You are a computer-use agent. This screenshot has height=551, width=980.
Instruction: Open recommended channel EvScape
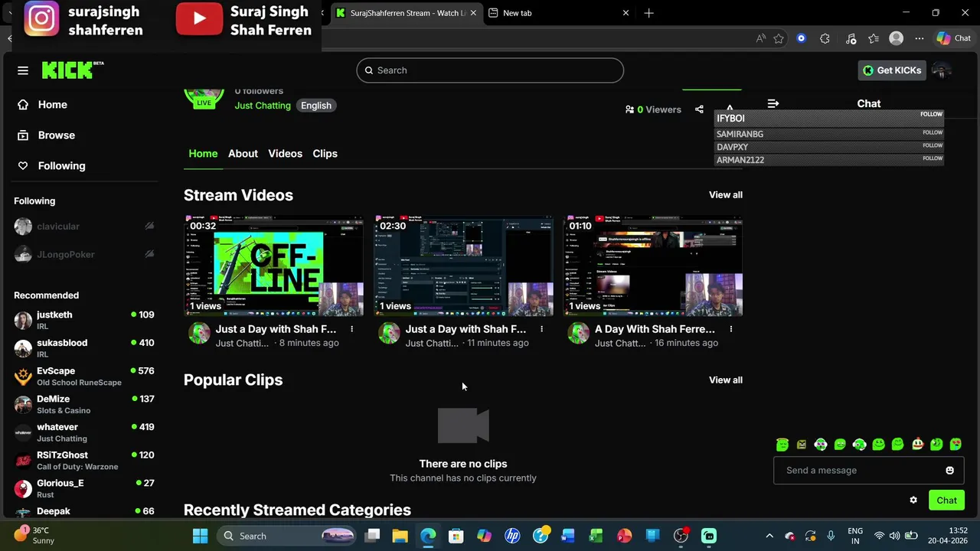[x=84, y=376]
